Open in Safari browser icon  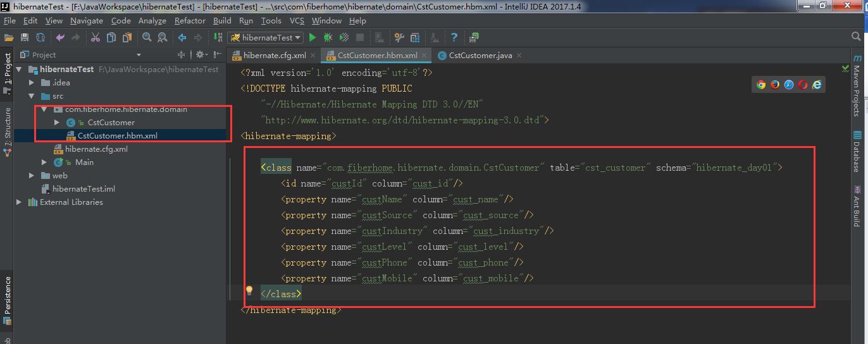[x=789, y=85]
